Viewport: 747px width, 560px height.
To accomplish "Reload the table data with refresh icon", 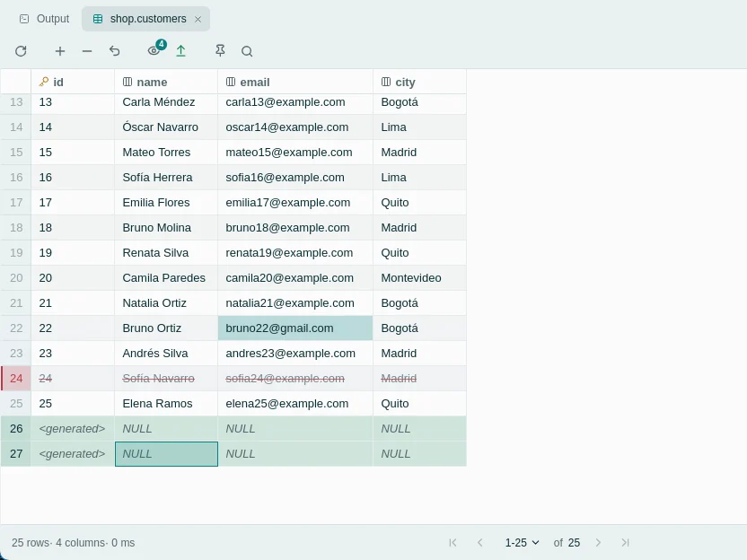I will click(x=21, y=51).
